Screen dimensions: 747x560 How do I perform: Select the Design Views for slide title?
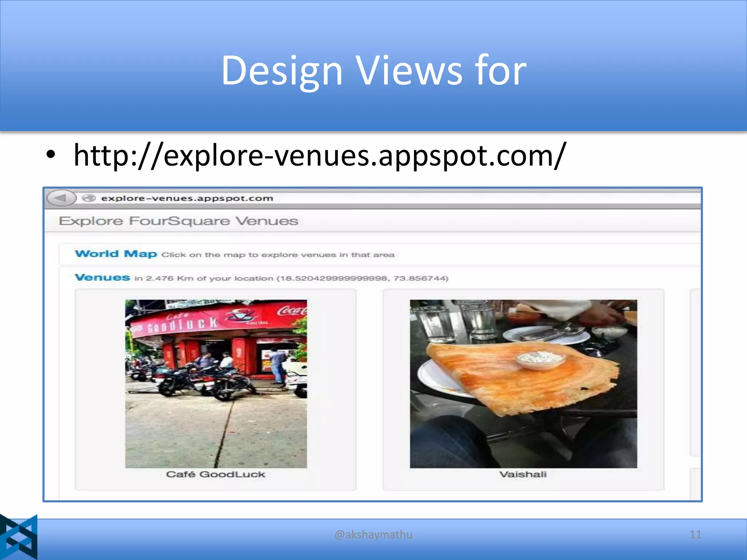point(373,70)
